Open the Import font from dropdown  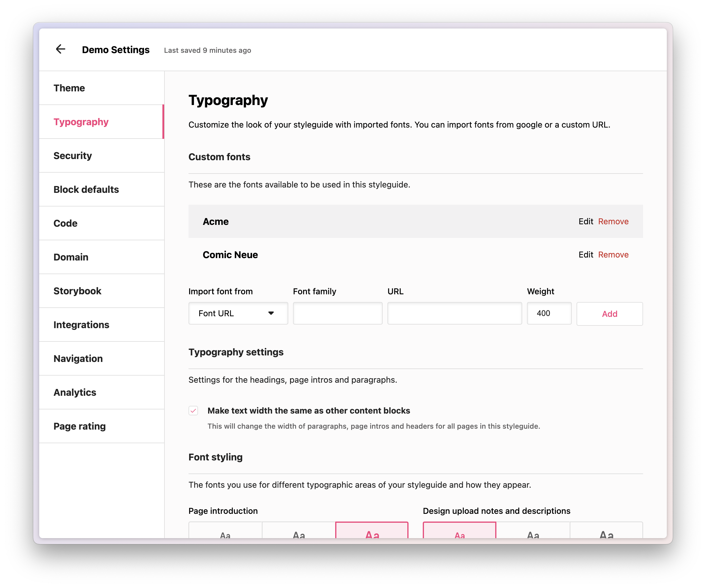pos(238,314)
